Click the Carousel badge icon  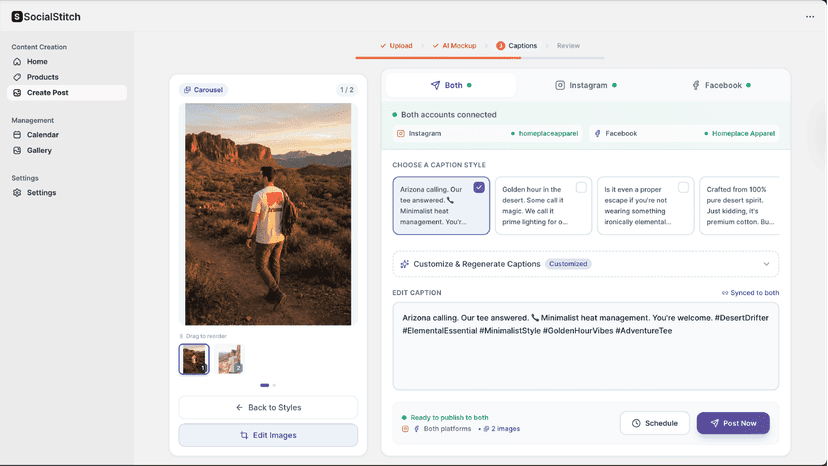click(187, 90)
